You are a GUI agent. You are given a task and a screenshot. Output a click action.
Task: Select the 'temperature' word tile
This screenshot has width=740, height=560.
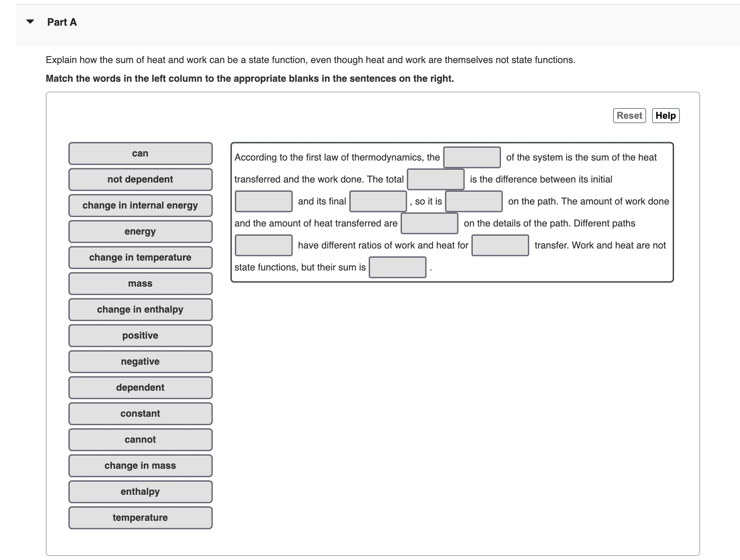pyautogui.click(x=140, y=517)
